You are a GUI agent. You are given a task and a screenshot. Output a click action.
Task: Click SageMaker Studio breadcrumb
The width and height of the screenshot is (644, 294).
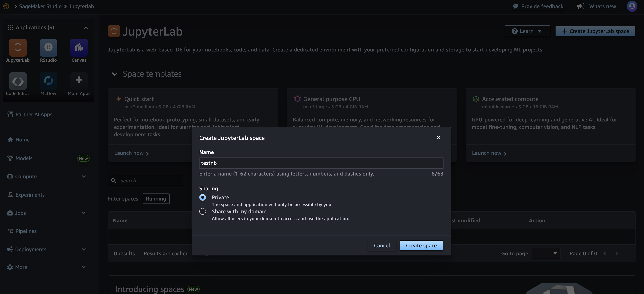[40, 6]
